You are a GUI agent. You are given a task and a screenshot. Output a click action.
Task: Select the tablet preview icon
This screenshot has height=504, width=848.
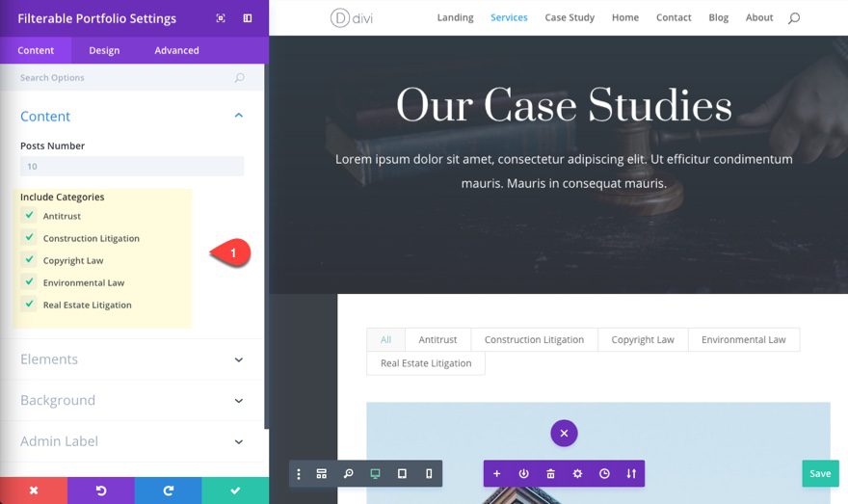[x=402, y=474]
